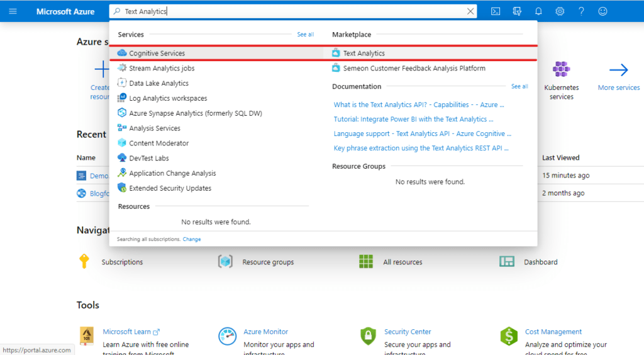Click the feedback smiley icon
Image resolution: width=644 pixels, height=355 pixels.
click(602, 11)
